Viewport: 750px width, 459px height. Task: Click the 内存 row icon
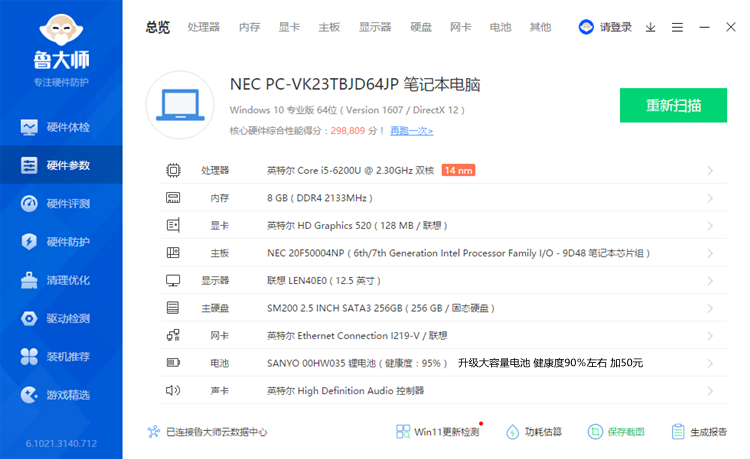173,198
